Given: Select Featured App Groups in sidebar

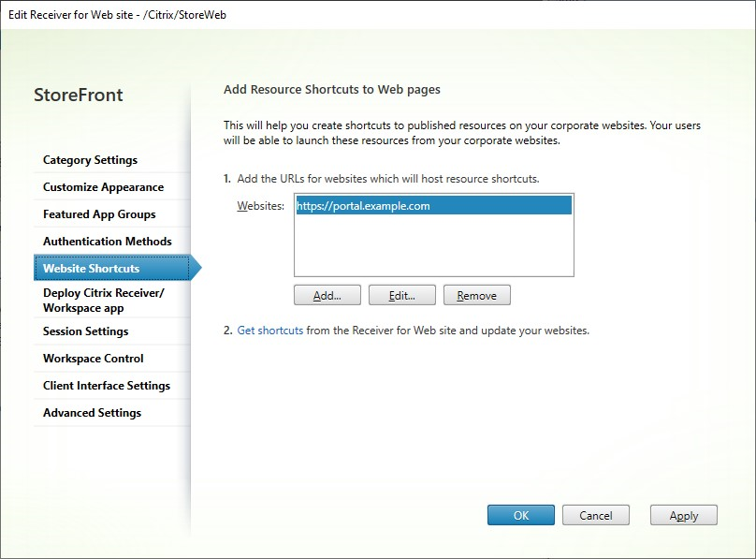Looking at the screenshot, I should pyautogui.click(x=99, y=214).
